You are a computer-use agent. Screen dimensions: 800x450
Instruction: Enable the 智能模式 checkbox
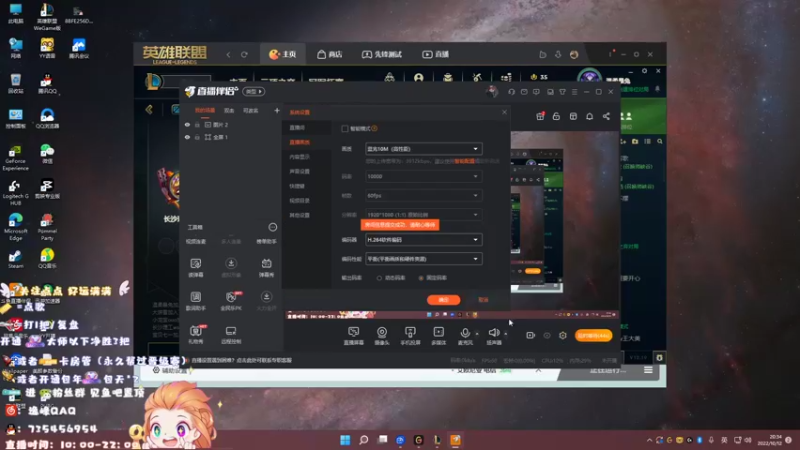[345, 129]
